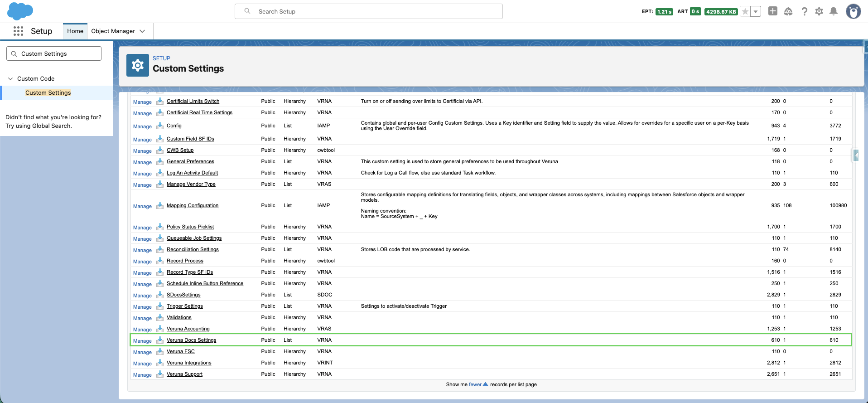The width and height of the screenshot is (868, 403).
Task: Collapse the side panel handle on the right
Action: pos(856,155)
